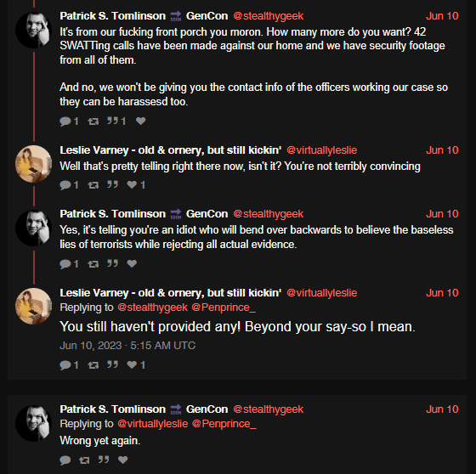Like the tweet about SWATTing calls
Image resolution: width=476 pixels, height=474 pixels.
coord(140,121)
